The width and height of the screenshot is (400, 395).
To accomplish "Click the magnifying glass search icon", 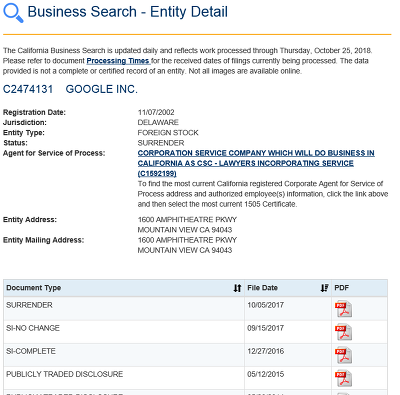I will coord(13,13).
